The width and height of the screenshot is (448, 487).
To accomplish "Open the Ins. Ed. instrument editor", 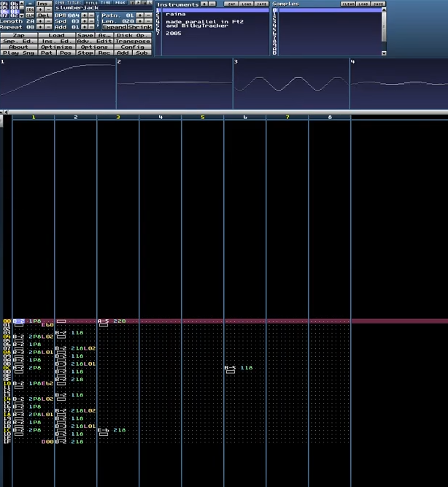I will tap(56, 41).
